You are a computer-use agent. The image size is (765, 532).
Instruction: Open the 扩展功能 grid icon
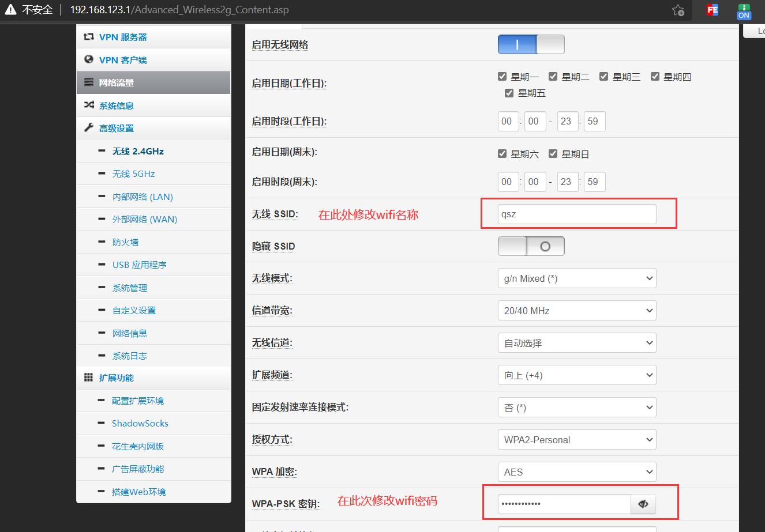tap(88, 378)
